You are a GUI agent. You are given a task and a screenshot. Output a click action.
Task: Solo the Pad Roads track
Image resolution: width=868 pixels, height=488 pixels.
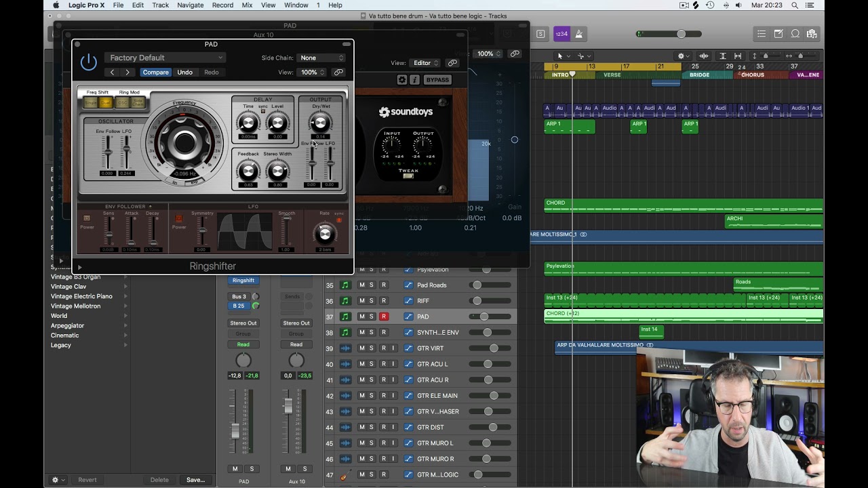click(x=372, y=285)
